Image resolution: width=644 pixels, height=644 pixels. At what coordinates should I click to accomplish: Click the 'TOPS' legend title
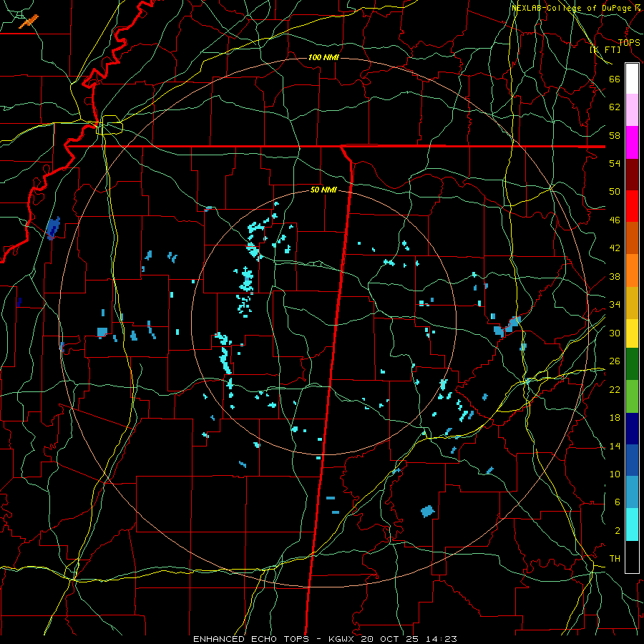coord(629,43)
